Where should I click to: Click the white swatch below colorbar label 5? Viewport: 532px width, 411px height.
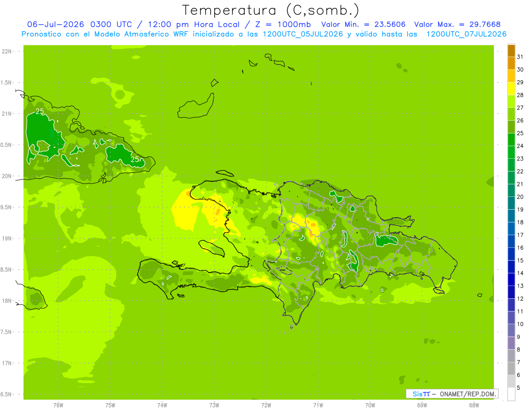(511, 394)
